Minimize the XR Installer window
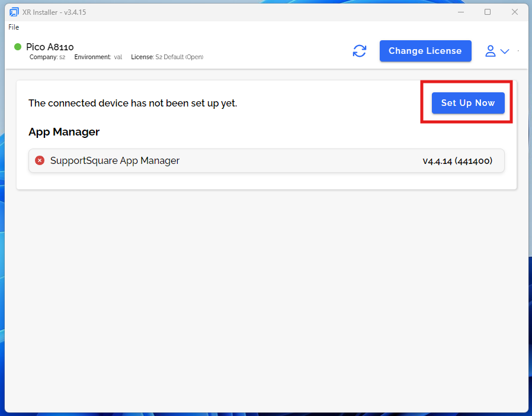The height and width of the screenshot is (416, 532). 461,12
